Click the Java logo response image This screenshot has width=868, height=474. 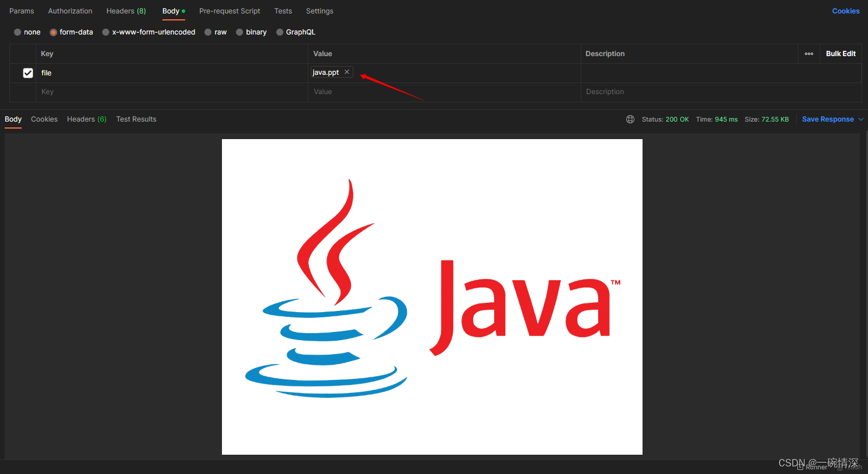click(432, 297)
